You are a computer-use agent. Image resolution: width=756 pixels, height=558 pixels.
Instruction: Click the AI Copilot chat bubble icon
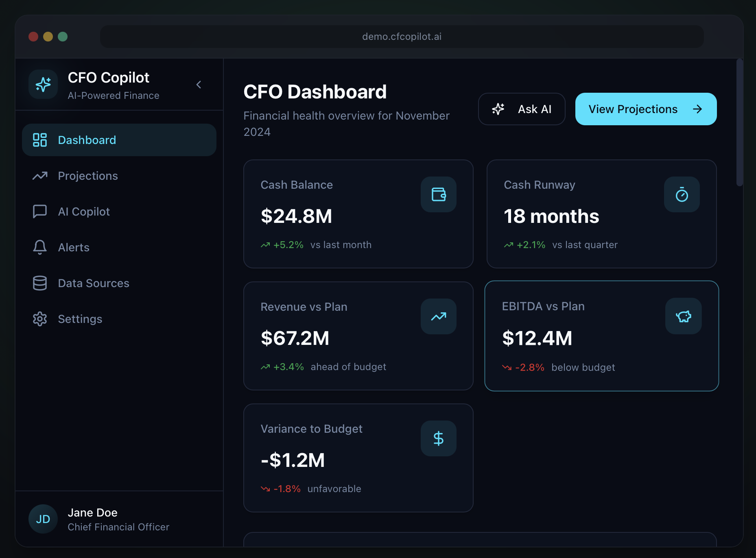[39, 211]
